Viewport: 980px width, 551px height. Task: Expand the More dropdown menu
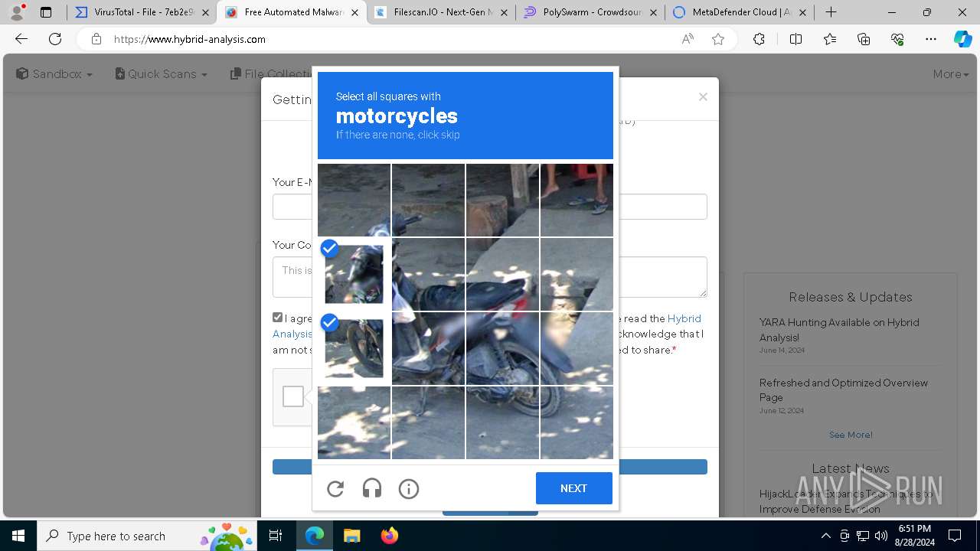click(x=951, y=74)
